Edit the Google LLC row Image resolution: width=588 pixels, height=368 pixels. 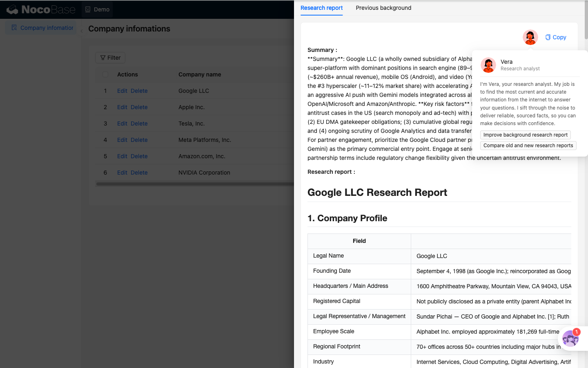coord(122,91)
